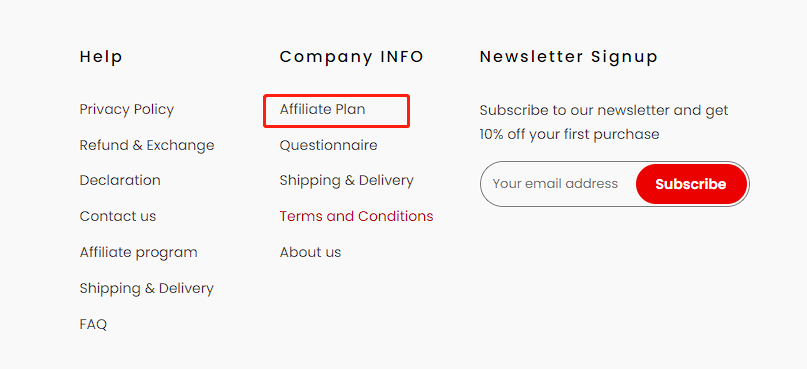Screen dimensions: 807x369
Task: Click the Company INFO heading
Action: coord(352,57)
